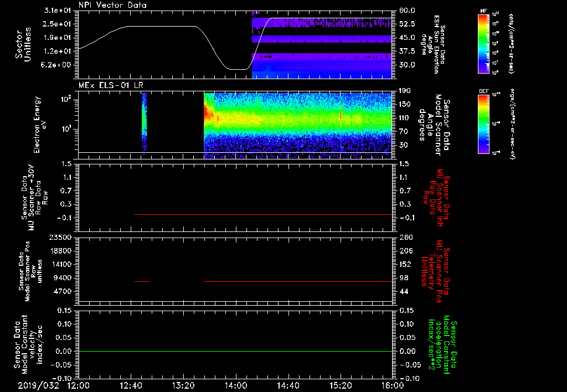Click the 15:20 time axis label
Screen dimensions: 567x392
[341, 385]
